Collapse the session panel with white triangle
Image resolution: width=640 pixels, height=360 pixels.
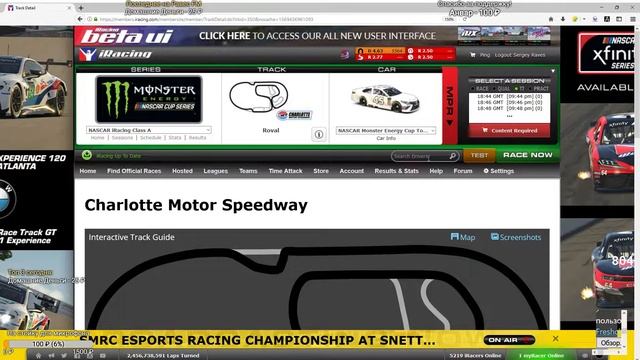pyautogui.click(x=553, y=71)
